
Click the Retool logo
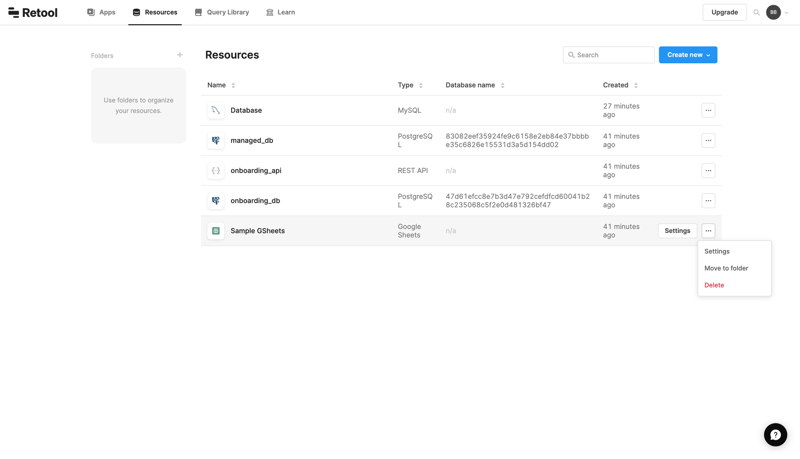[33, 12]
